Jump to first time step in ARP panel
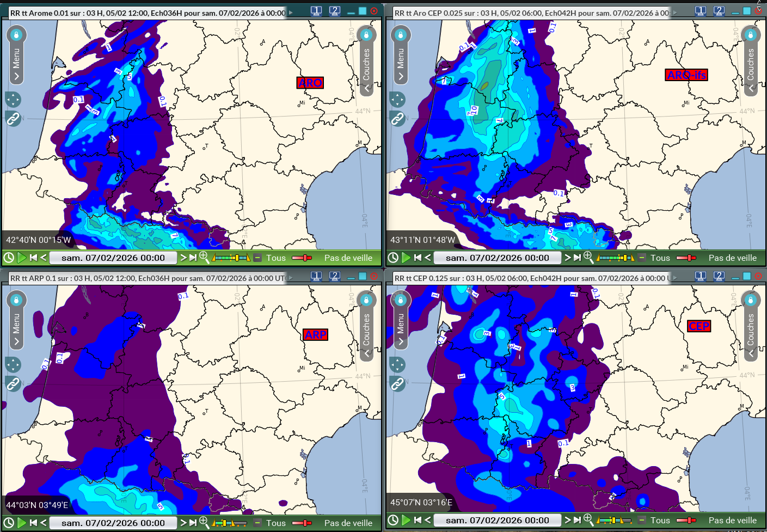This screenshot has width=767, height=532. tap(34, 523)
